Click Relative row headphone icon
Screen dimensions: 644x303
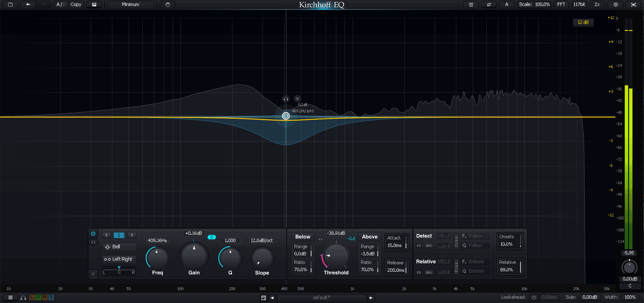[419, 272]
